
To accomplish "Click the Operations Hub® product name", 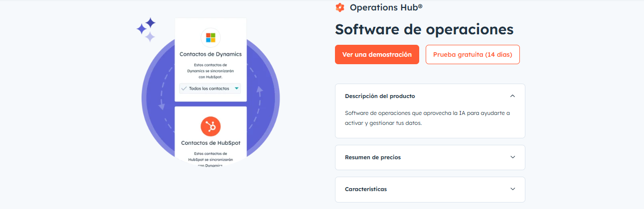I will click(x=386, y=7).
